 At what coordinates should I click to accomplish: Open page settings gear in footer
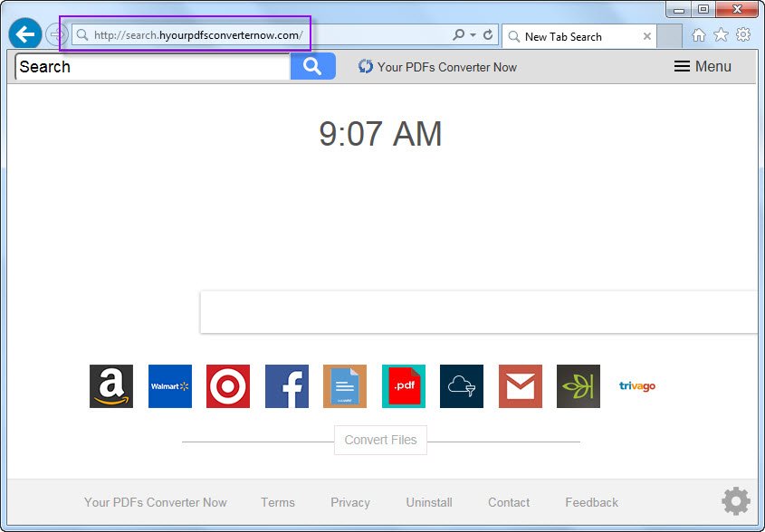coord(736,501)
